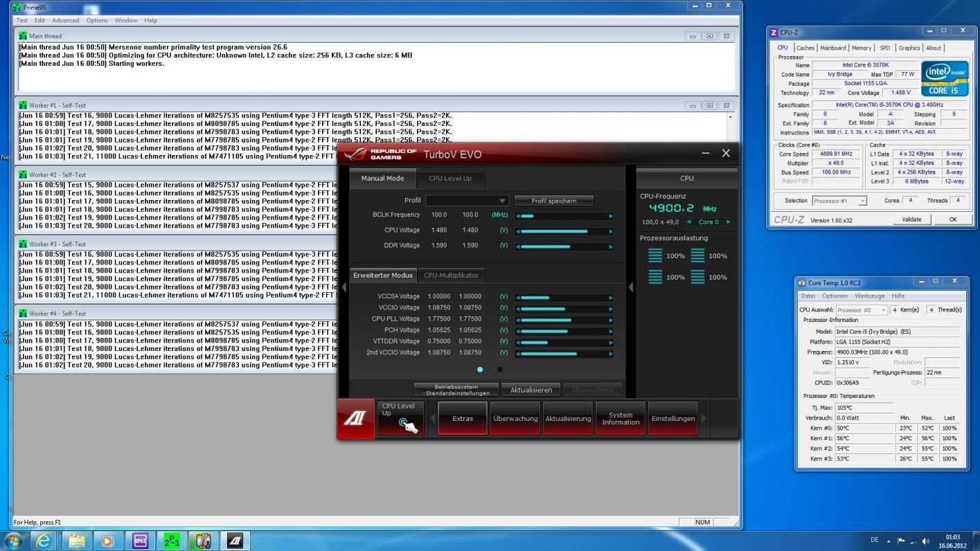The width and height of the screenshot is (980, 551).
Task: Click Profil speichern button
Action: [553, 201]
